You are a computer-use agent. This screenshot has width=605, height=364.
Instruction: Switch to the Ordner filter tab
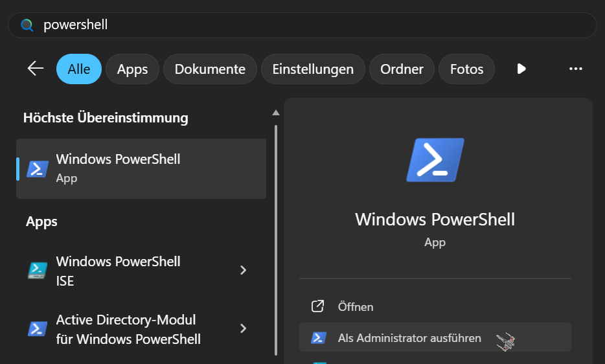pyautogui.click(x=402, y=69)
